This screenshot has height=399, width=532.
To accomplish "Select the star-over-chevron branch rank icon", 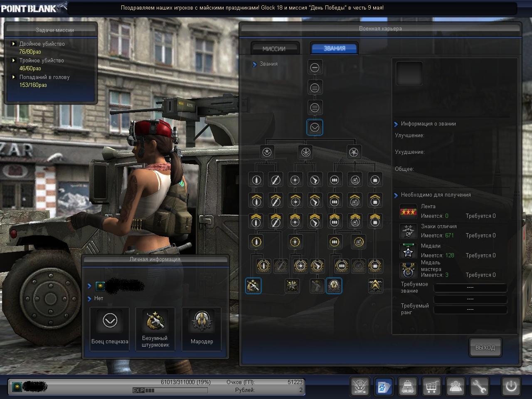I will pos(267,152).
